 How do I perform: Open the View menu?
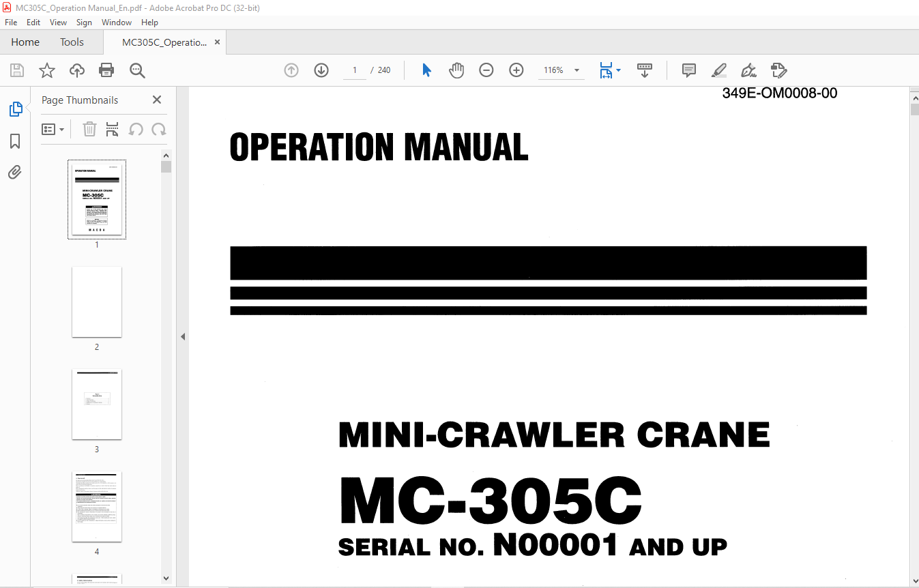(59, 23)
